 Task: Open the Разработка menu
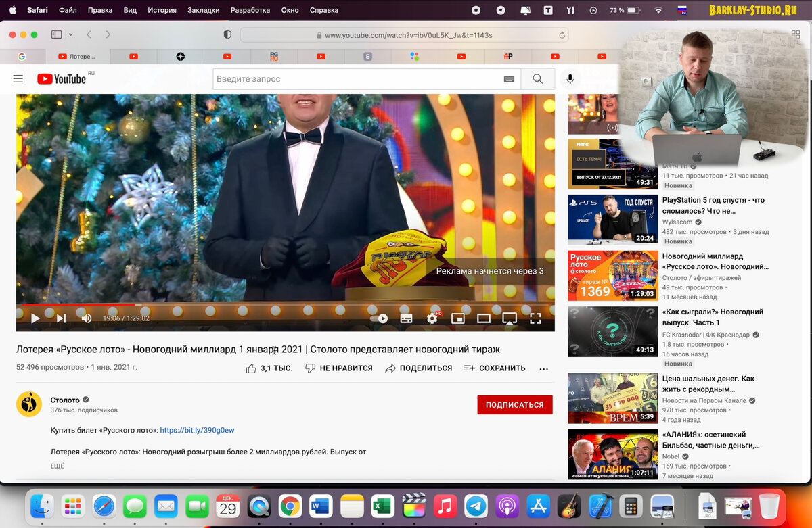pos(250,10)
